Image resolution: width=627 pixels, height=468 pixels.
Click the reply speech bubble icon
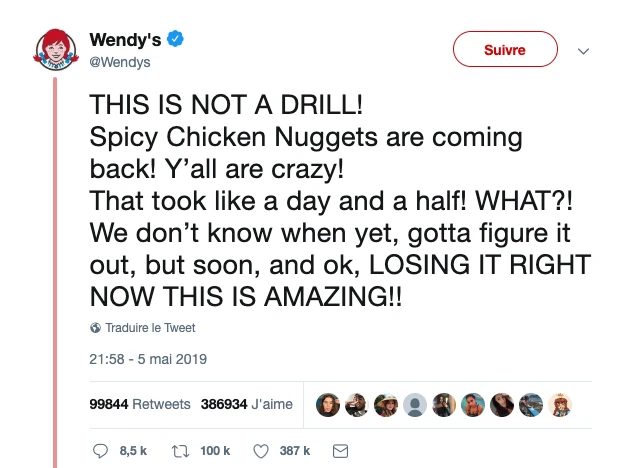click(x=100, y=451)
